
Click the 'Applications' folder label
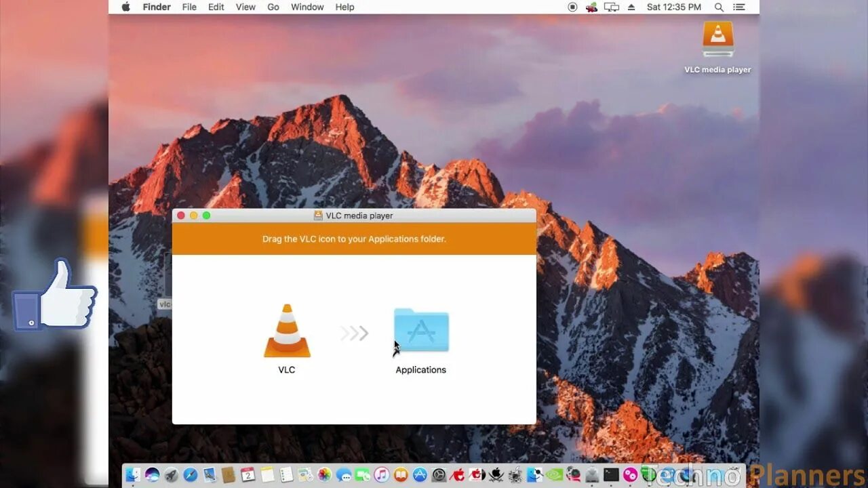coord(421,369)
